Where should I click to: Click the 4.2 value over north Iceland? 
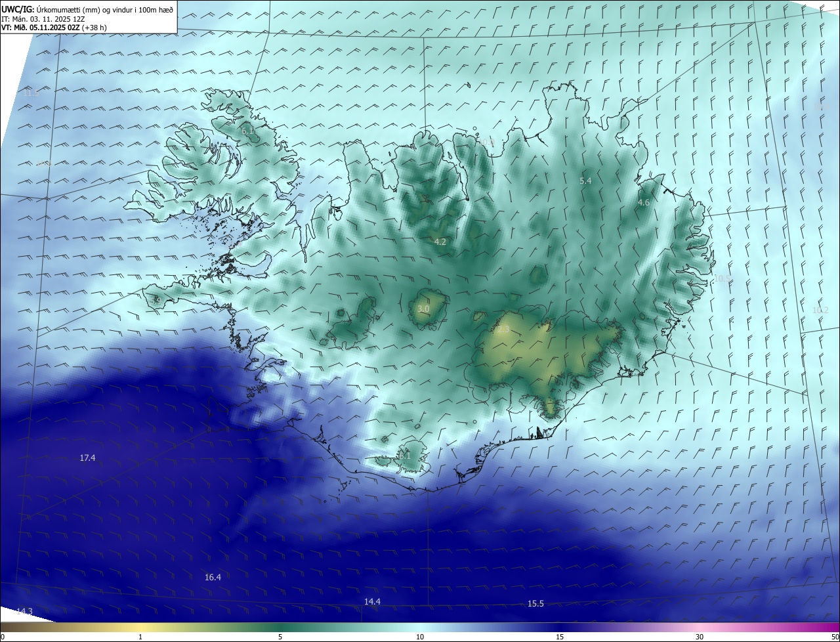(440, 242)
